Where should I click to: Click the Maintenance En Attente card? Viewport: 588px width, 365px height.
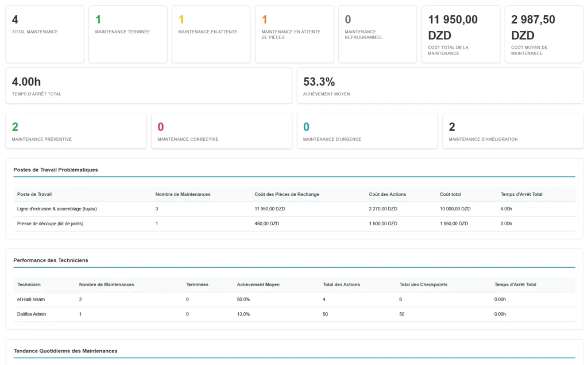pyautogui.click(x=210, y=33)
